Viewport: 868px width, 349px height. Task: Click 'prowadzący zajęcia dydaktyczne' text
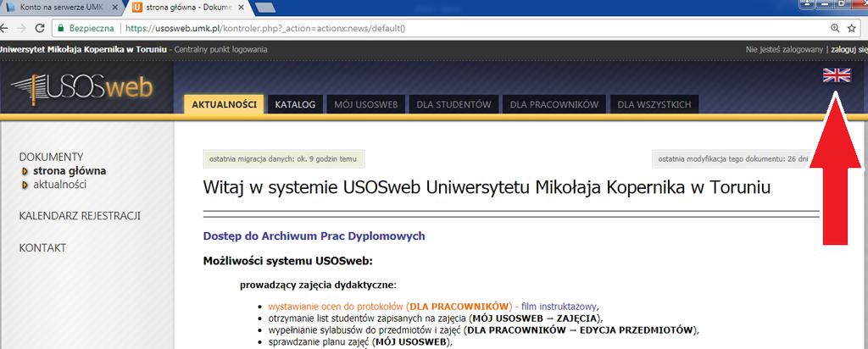pyautogui.click(x=319, y=285)
